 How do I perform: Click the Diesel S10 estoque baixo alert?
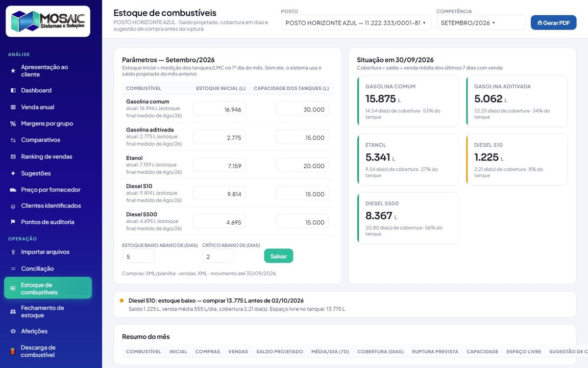tap(345, 304)
